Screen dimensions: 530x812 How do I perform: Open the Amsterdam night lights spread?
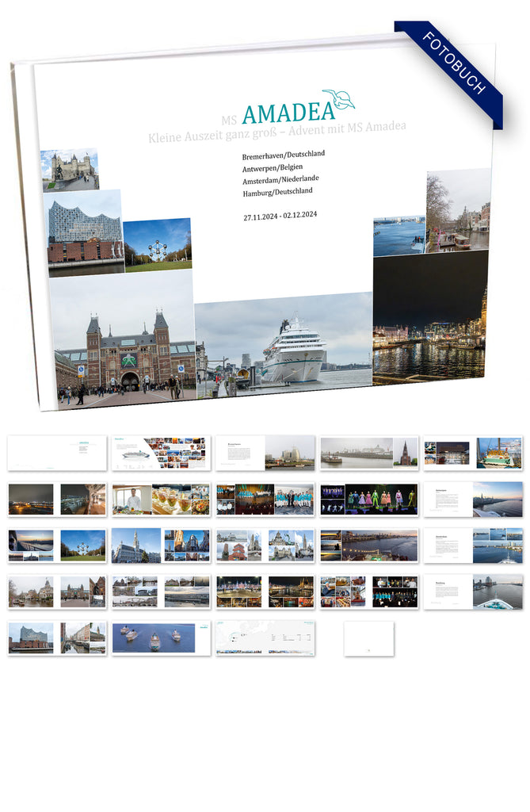tap(265, 592)
